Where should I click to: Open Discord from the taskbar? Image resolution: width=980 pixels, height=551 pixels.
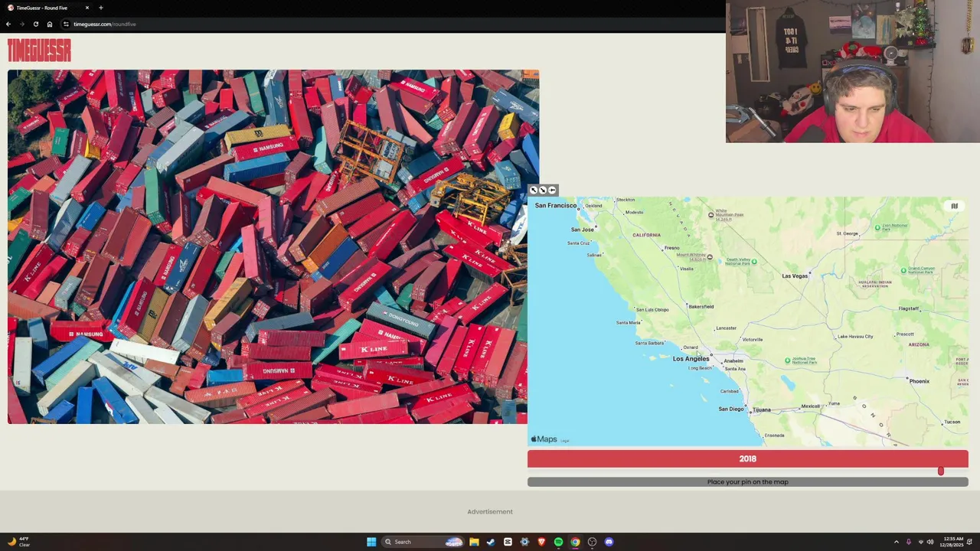click(609, 542)
